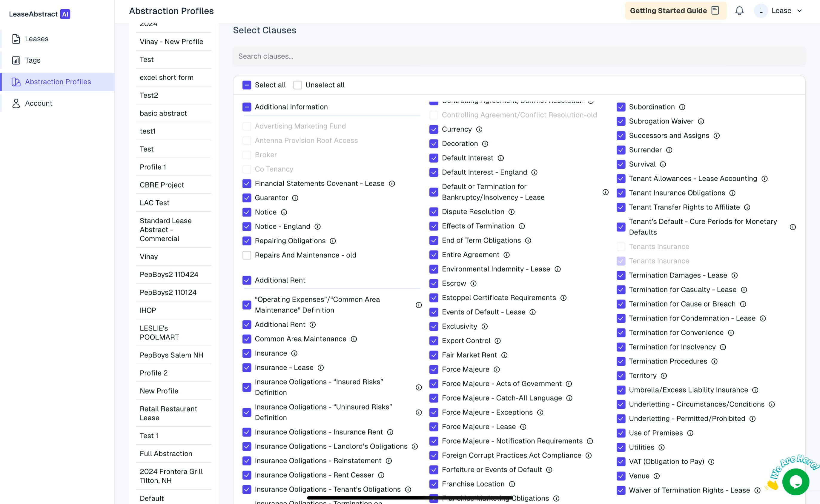Image resolution: width=820 pixels, height=504 pixels.
Task: Open the live chat bubble widget
Action: (x=795, y=481)
